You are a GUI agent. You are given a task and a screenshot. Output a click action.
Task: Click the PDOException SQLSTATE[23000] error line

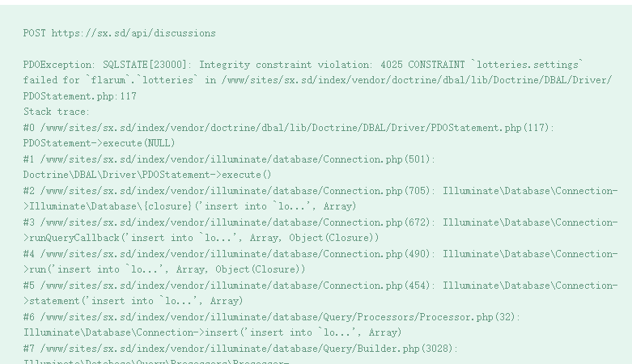303,65
